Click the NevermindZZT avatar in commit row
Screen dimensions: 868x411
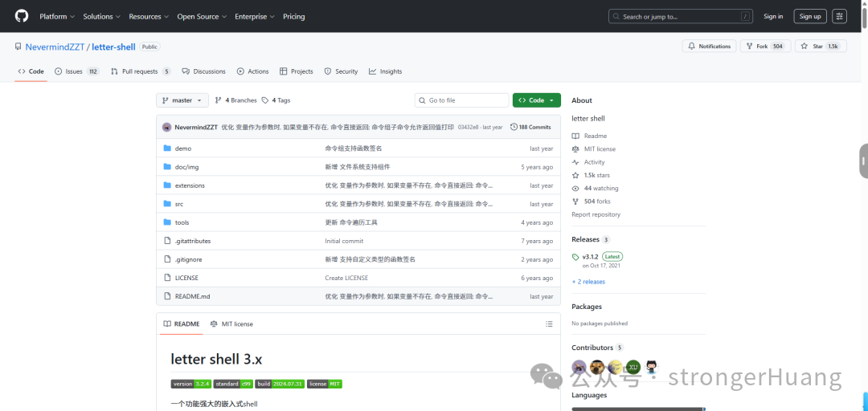[x=166, y=127]
